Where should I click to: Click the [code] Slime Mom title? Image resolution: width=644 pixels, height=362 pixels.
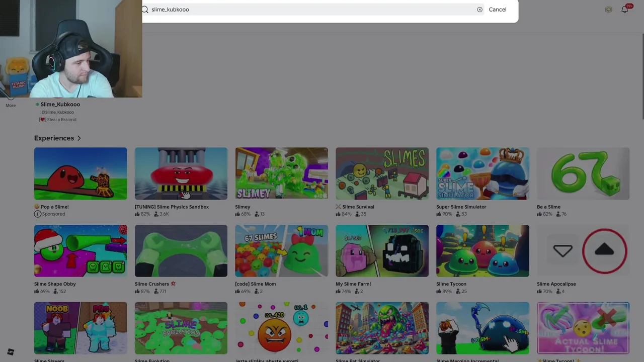point(255,284)
